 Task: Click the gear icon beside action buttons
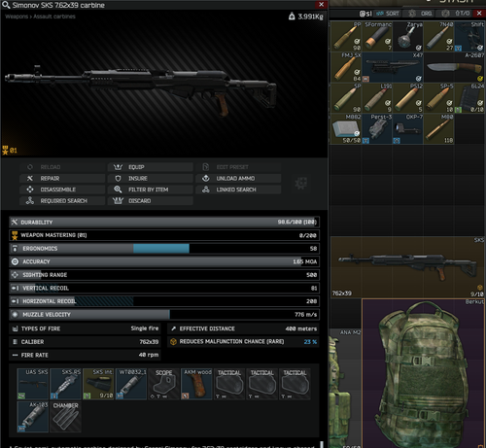click(301, 184)
